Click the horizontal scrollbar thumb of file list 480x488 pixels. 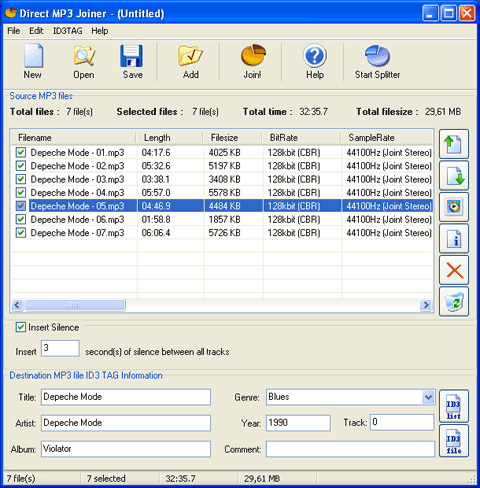[x=75, y=305]
